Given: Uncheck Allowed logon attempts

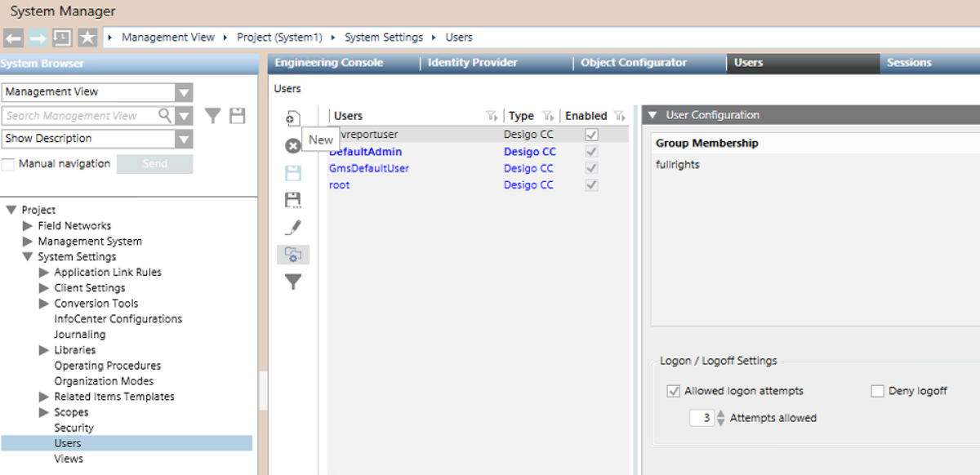Looking at the screenshot, I should coord(674,391).
